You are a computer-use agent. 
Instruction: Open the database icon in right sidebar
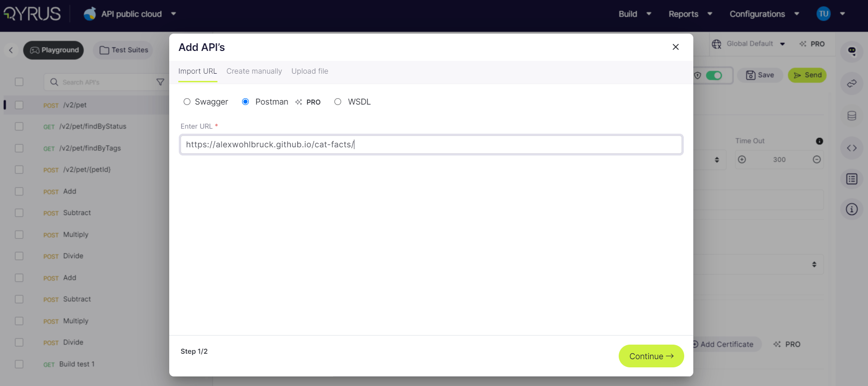click(852, 116)
